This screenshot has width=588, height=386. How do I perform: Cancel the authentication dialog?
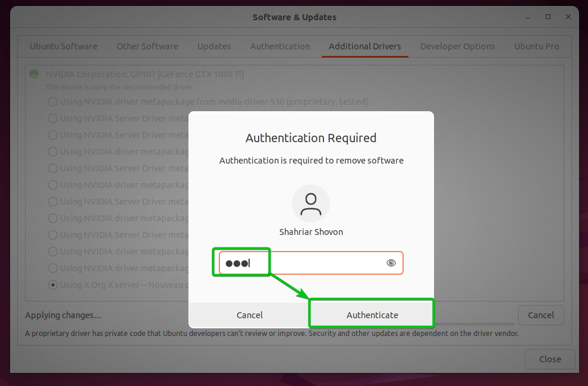tap(250, 315)
